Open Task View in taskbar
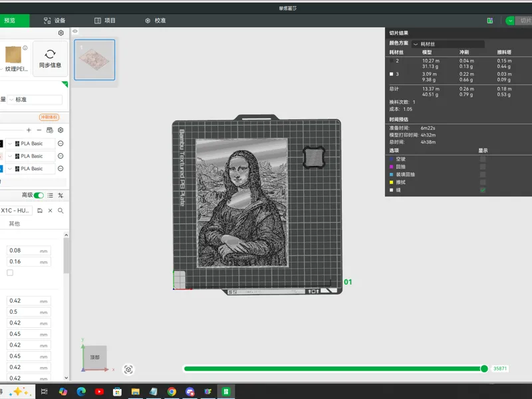The height and width of the screenshot is (399, 532). pos(44,392)
